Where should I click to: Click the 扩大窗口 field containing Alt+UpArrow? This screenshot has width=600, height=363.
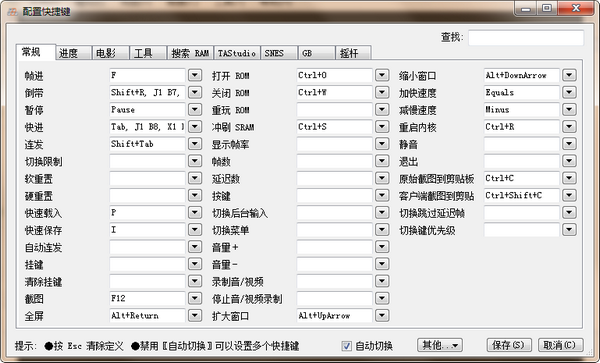point(334,316)
